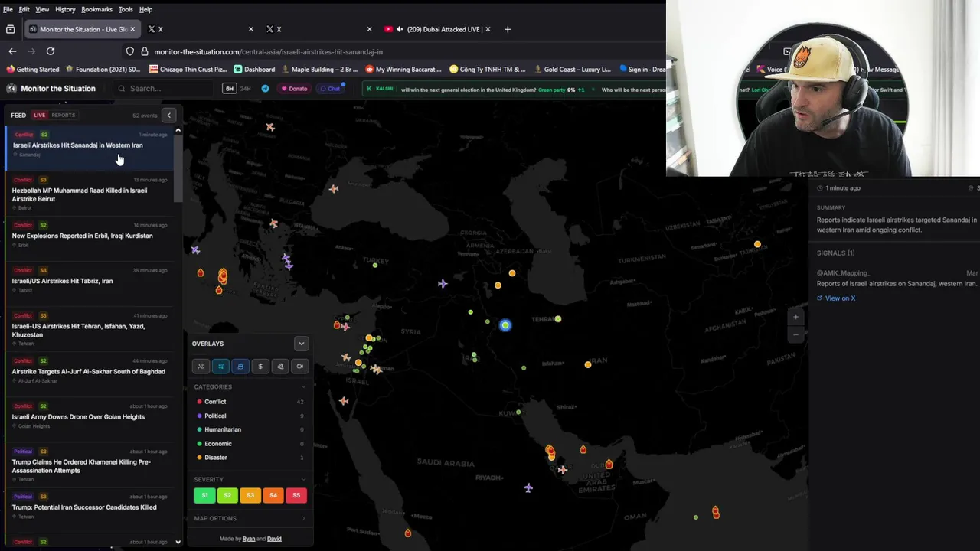Switch to the LIVE feed tab
The image size is (980, 551).
click(39, 116)
